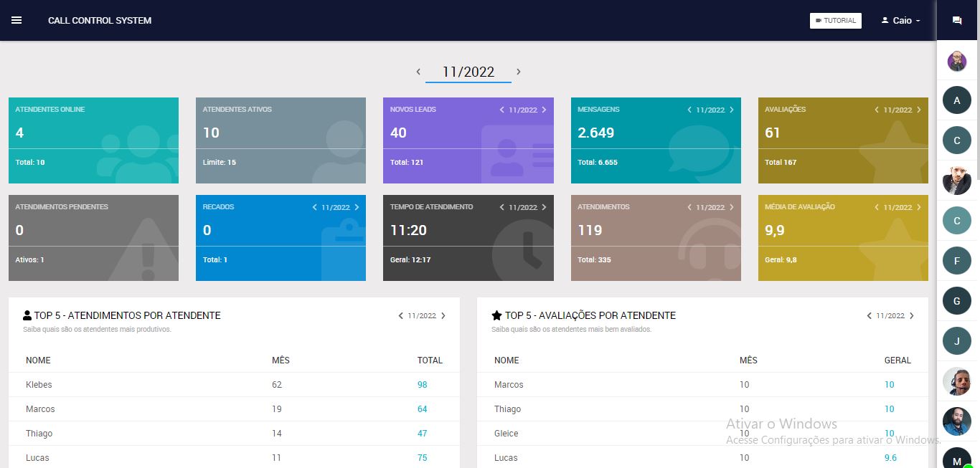980x468 pixels.
Task: Select next month on Novos Leads card
Action: click(x=544, y=110)
